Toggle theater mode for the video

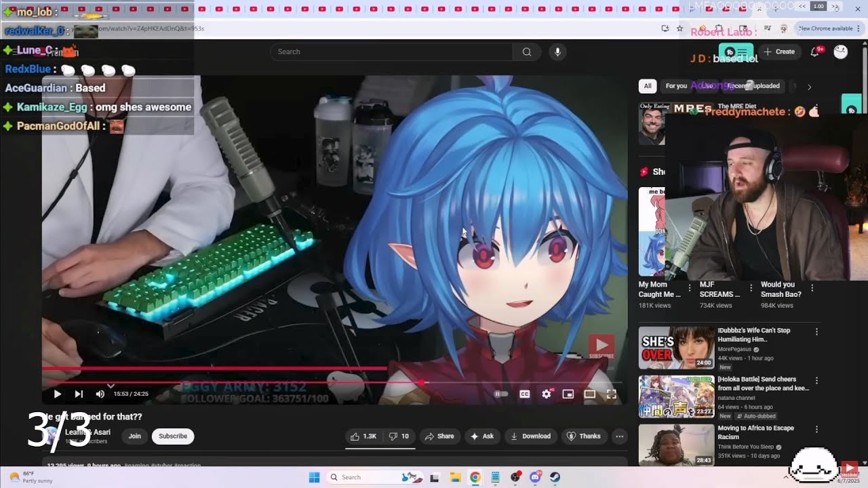click(589, 394)
